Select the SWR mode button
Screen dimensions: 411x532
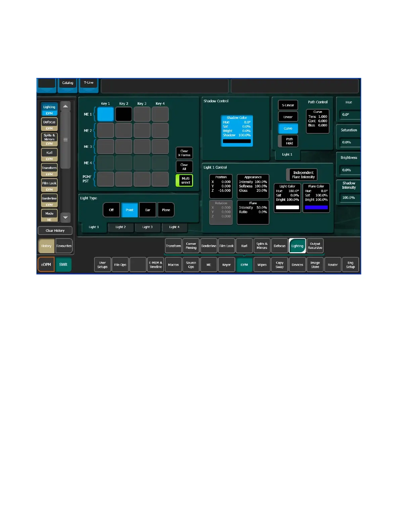tap(63, 265)
